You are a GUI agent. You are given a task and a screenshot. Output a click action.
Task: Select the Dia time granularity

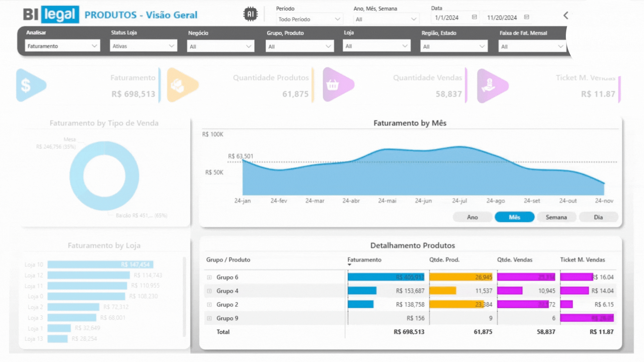point(598,217)
